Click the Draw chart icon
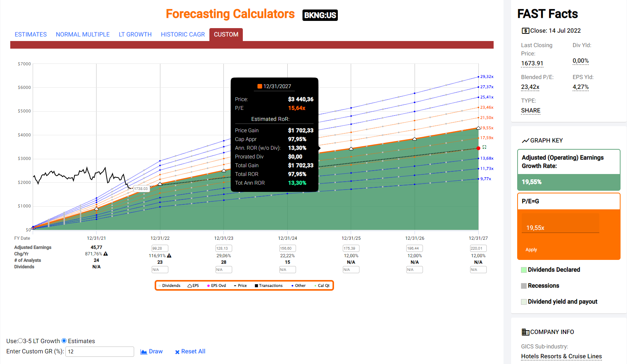 coord(144,352)
